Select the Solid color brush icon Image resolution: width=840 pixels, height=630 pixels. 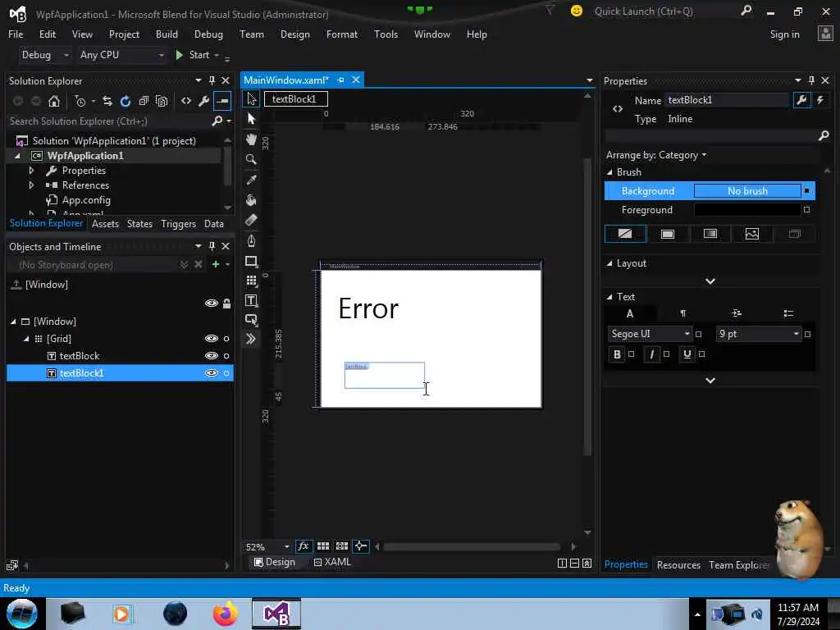pyautogui.click(x=668, y=234)
